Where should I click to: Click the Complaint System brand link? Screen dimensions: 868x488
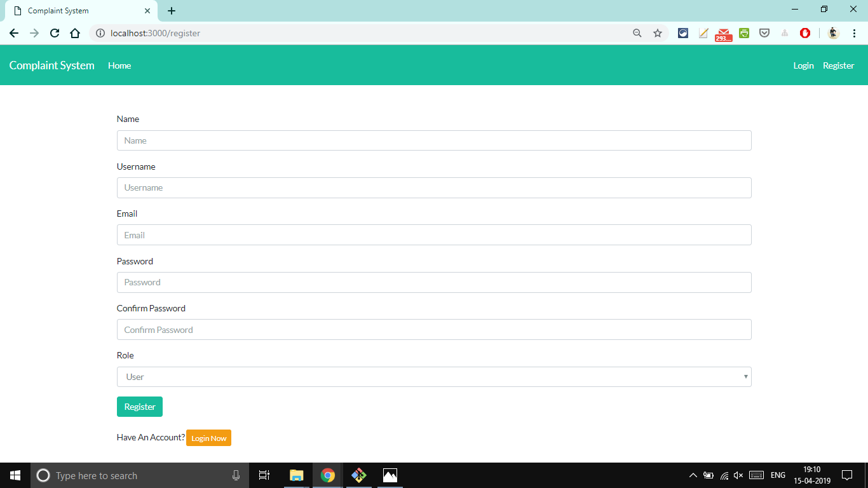pyautogui.click(x=52, y=65)
